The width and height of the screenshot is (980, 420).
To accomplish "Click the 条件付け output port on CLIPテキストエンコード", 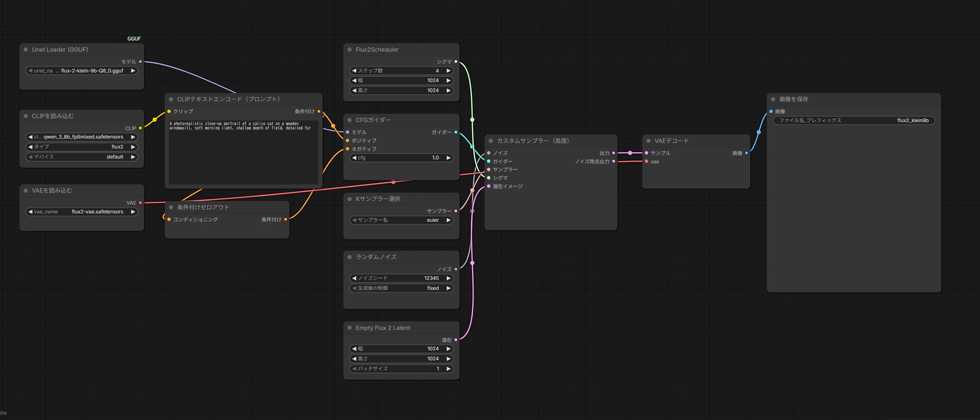I will click(319, 111).
